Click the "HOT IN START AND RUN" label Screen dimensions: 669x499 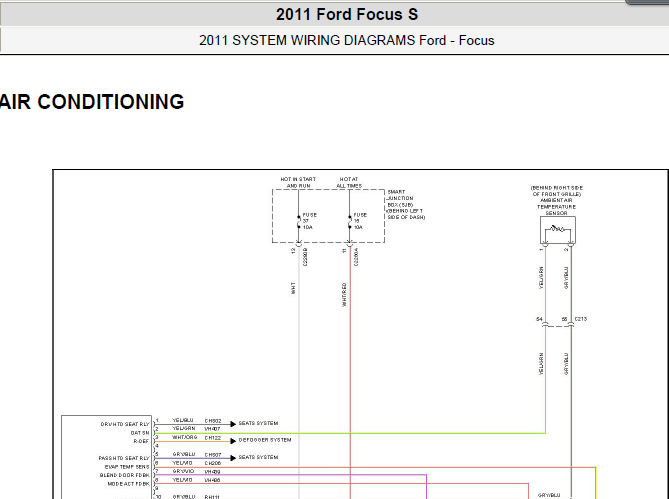298,183
